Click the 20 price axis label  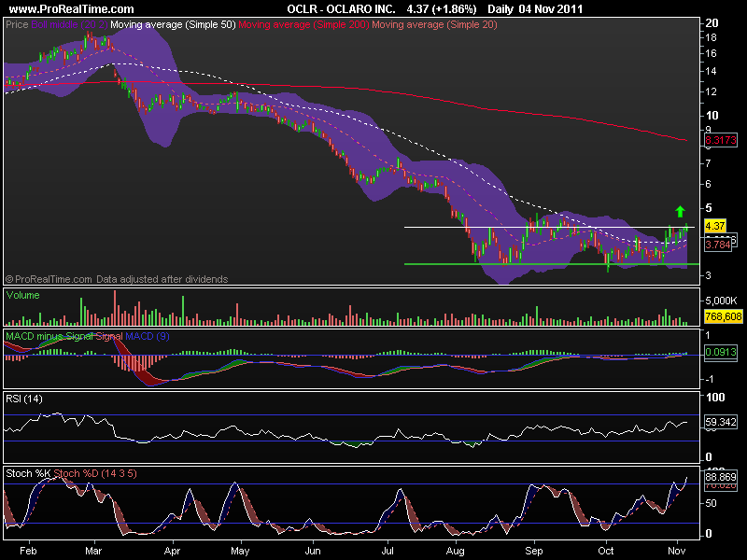click(712, 22)
